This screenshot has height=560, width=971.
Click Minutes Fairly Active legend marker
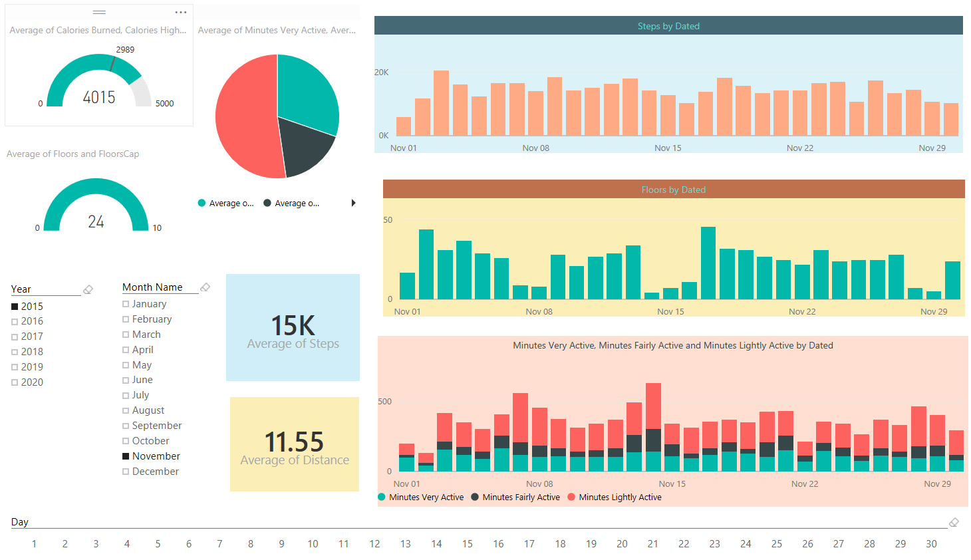pos(475,497)
